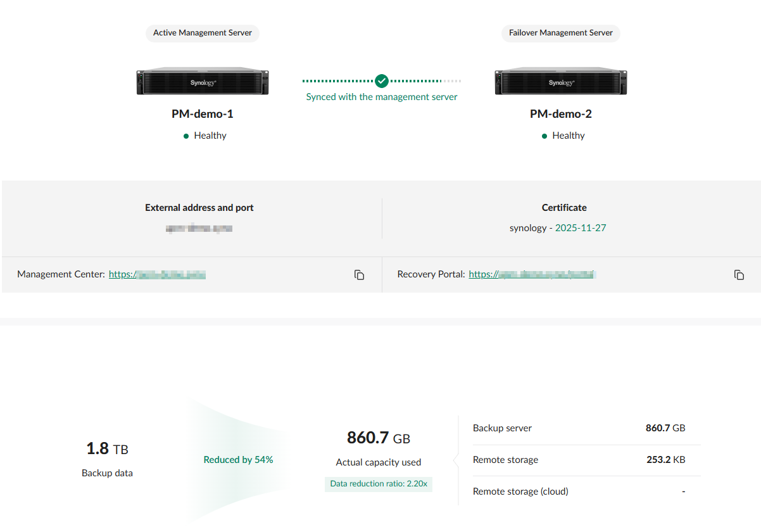Click the Synced with the management server text
The width and height of the screenshot is (761, 532).
coord(382,97)
